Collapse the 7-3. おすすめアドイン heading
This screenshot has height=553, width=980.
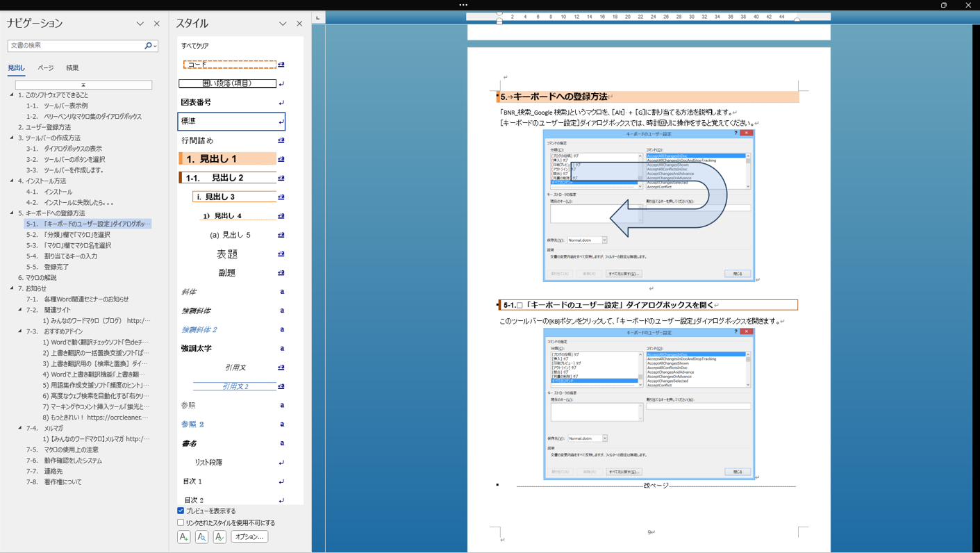20,331
